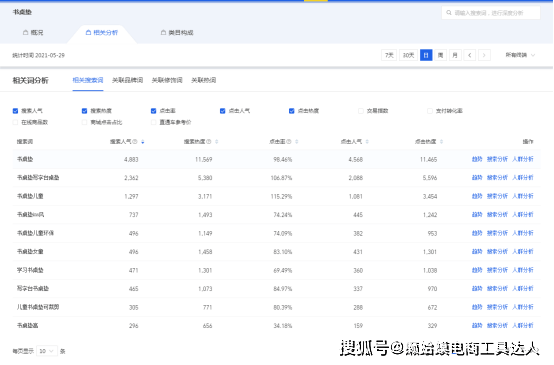
Task: Open 人群分析 link in the 737 row
Action: [523, 214]
